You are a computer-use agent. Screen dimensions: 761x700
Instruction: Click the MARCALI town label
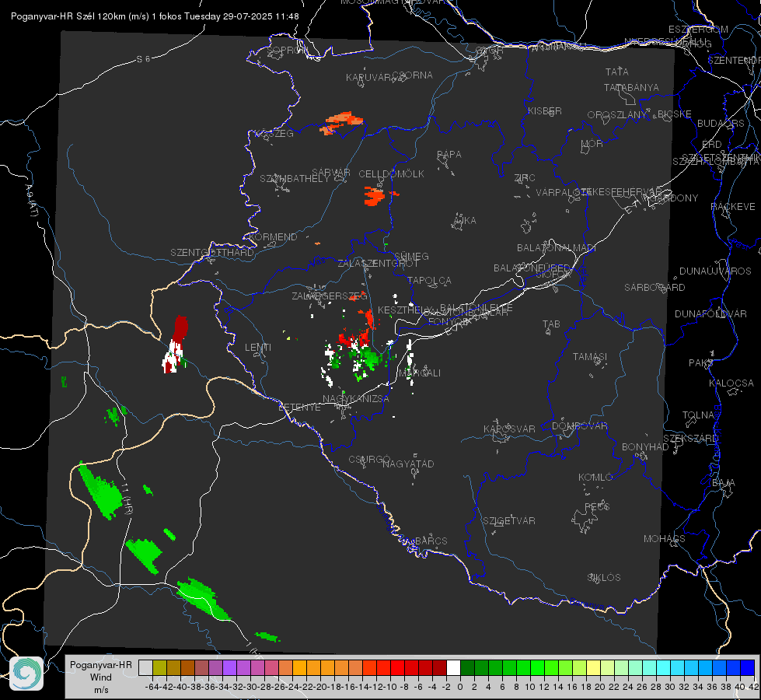click(x=420, y=373)
